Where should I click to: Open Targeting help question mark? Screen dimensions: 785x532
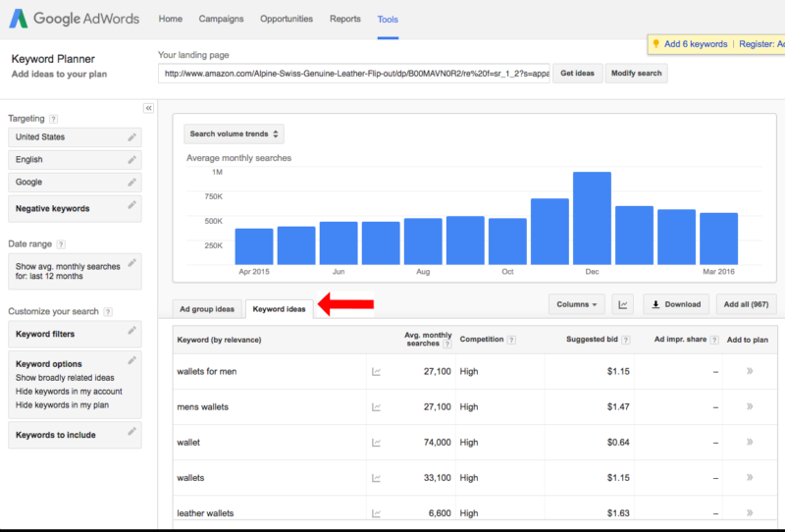(54, 119)
